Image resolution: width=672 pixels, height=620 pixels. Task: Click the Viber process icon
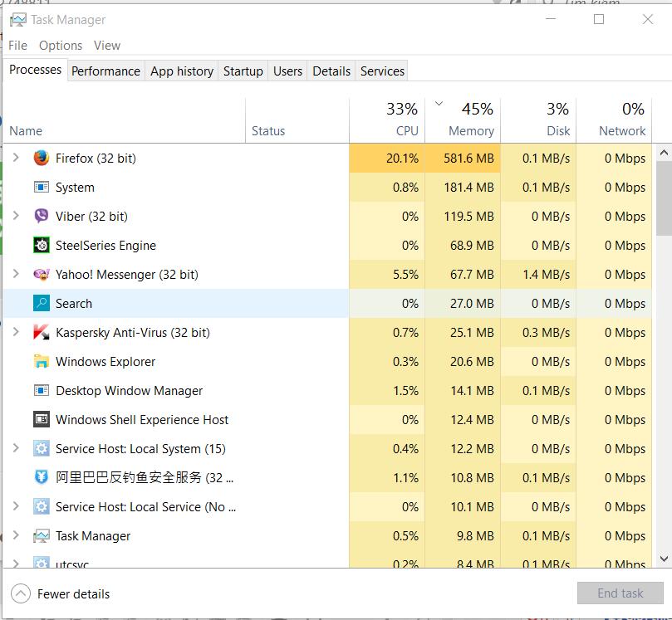point(42,217)
